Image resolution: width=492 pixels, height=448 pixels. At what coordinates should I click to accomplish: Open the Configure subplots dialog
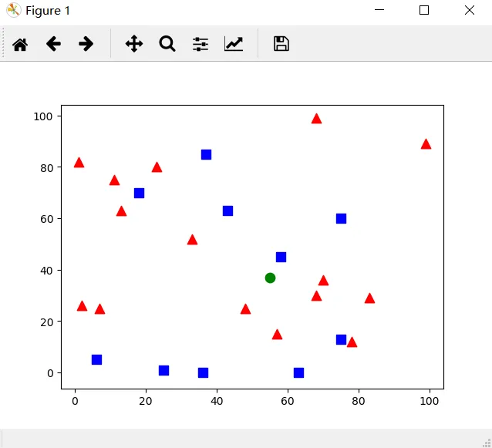[201, 44]
